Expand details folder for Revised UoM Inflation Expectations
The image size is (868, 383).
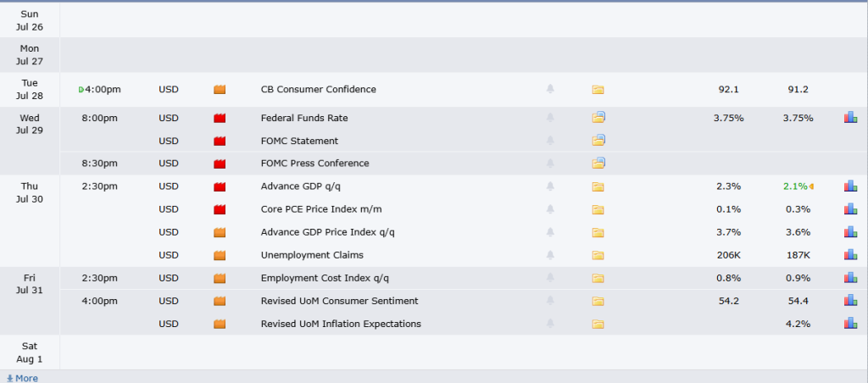pyautogui.click(x=598, y=324)
